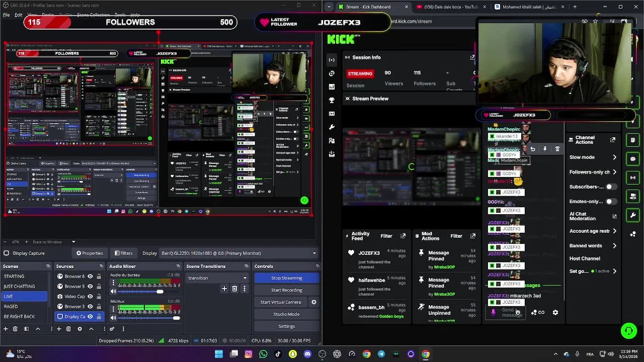Open OBS File menu
644x362 pixels.
click(6, 15)
